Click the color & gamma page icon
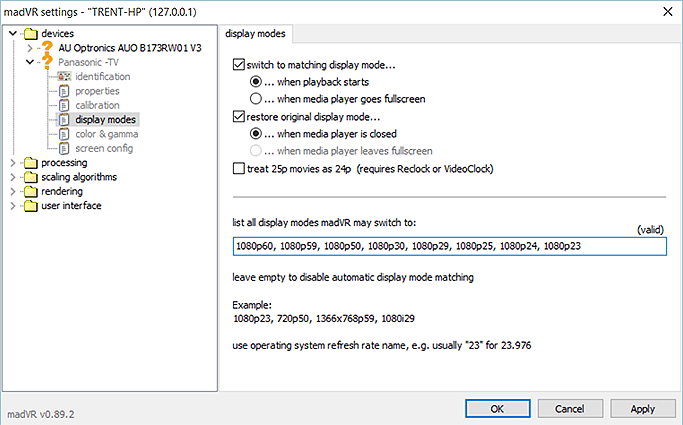Image resolution: width=683 pixels, height=425 pixels. click(64, 134)
